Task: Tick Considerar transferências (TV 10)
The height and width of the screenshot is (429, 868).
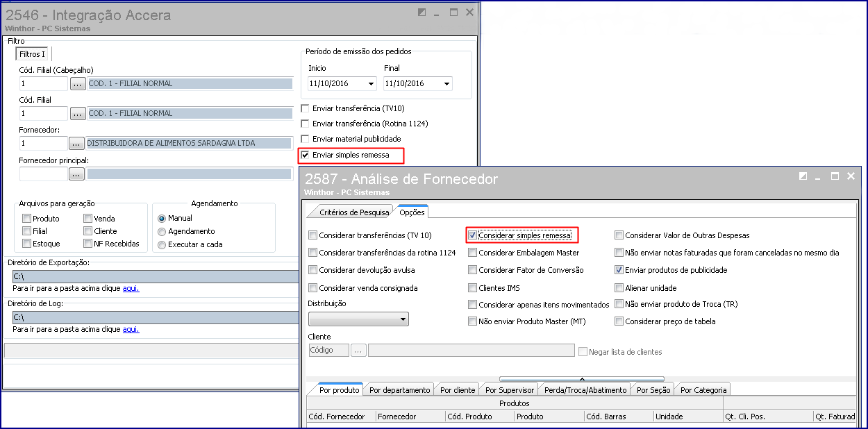Action: (312, 235)
